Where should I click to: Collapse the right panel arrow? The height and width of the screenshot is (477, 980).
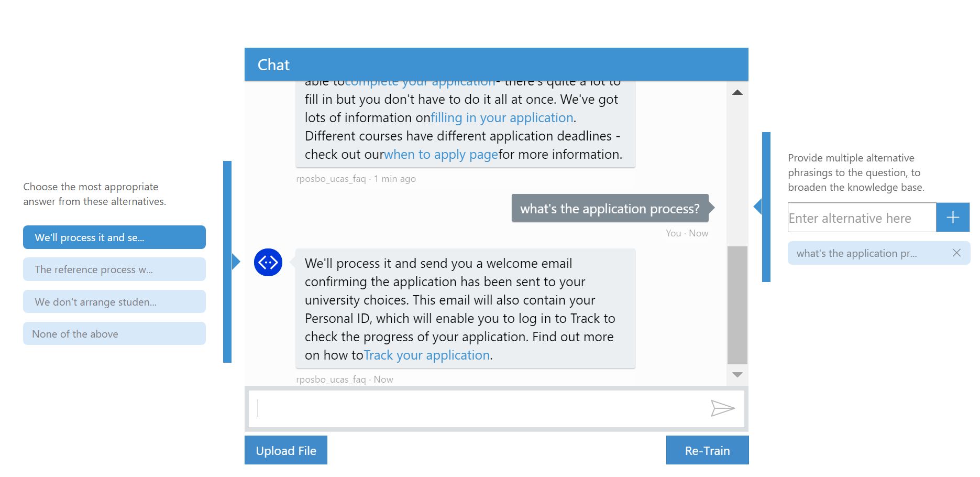[x=757, y=207]
